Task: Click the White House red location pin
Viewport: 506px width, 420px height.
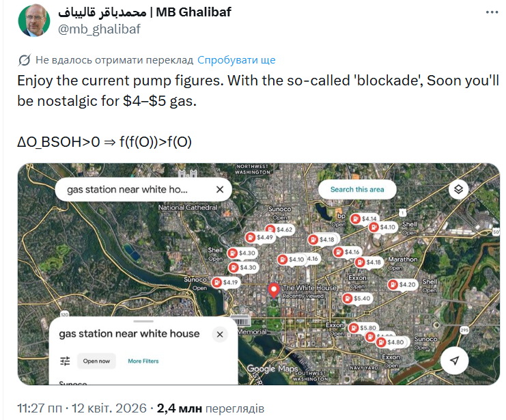Action: [275, 290]
